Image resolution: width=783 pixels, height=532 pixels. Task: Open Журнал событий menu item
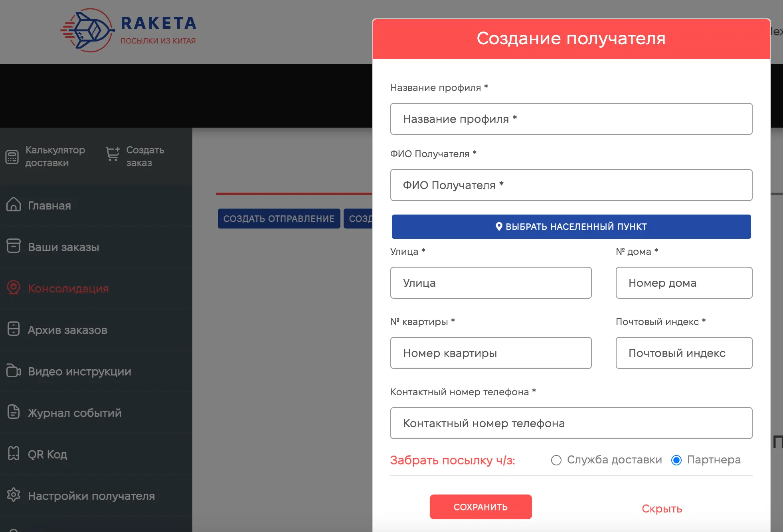click(x=74, y=413)
